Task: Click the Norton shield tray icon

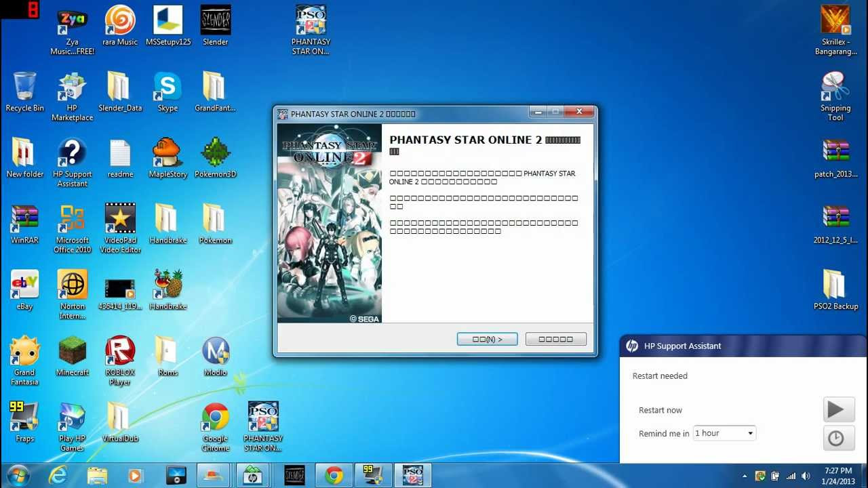Action: click(x=760, y=476)
